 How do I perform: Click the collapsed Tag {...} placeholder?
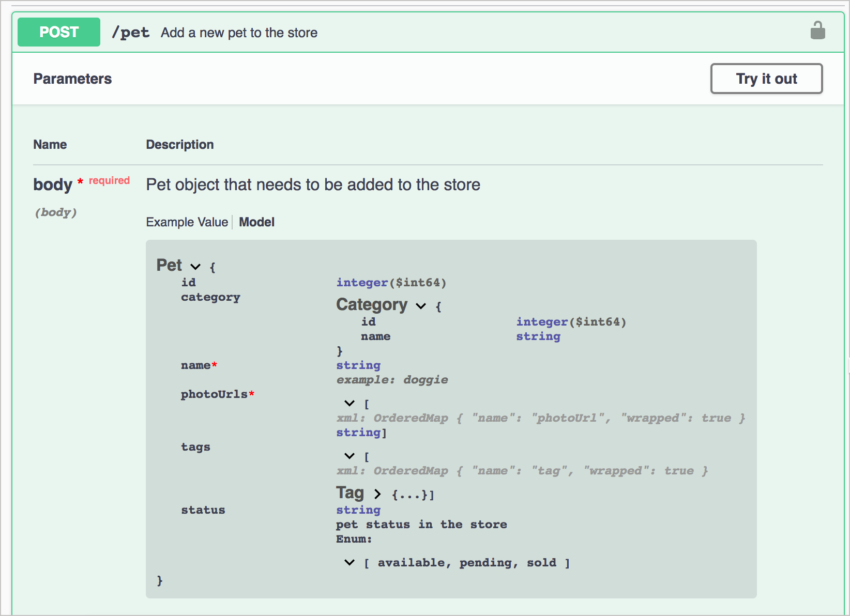[x=409, y=495]
